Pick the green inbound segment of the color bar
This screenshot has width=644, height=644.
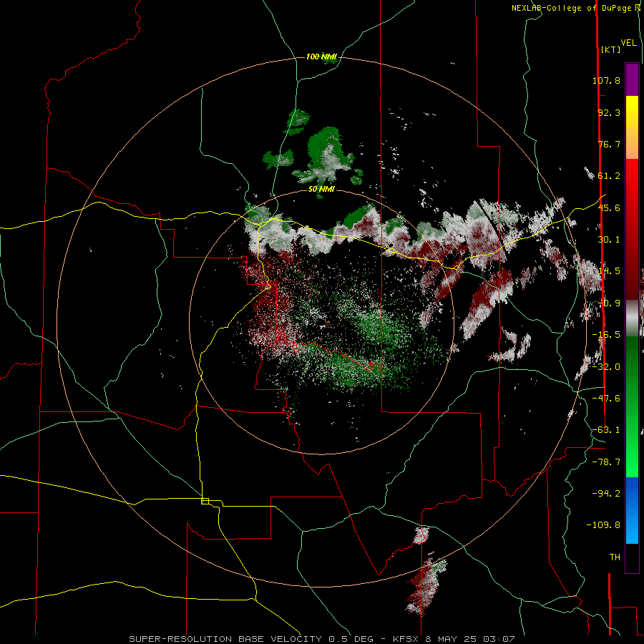click(x=632, y=406)
